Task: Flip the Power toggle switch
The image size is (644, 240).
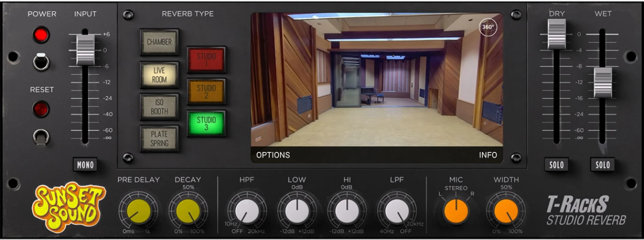Action: 42,61
